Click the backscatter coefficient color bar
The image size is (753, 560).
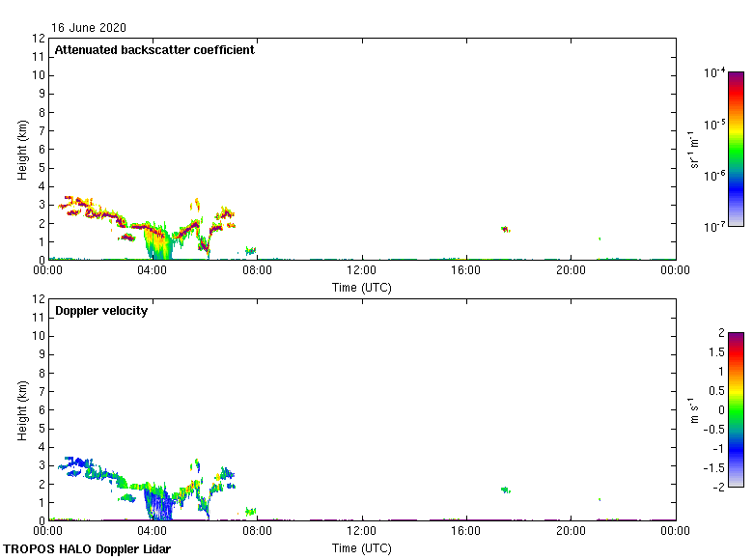tap(736, 149)
